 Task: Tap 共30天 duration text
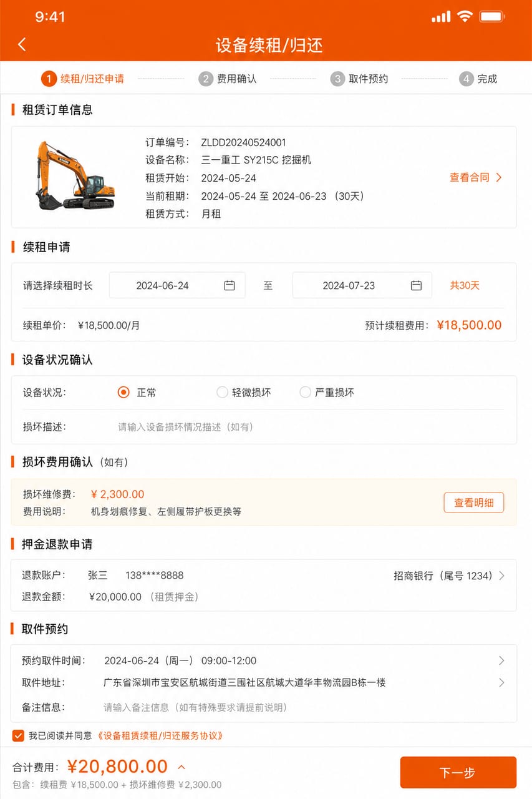tap(465, 285)
